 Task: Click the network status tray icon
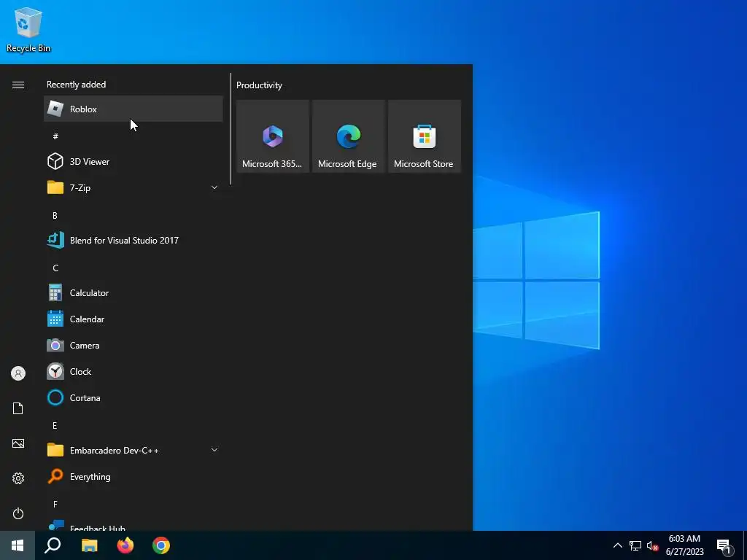pos(635,545)
